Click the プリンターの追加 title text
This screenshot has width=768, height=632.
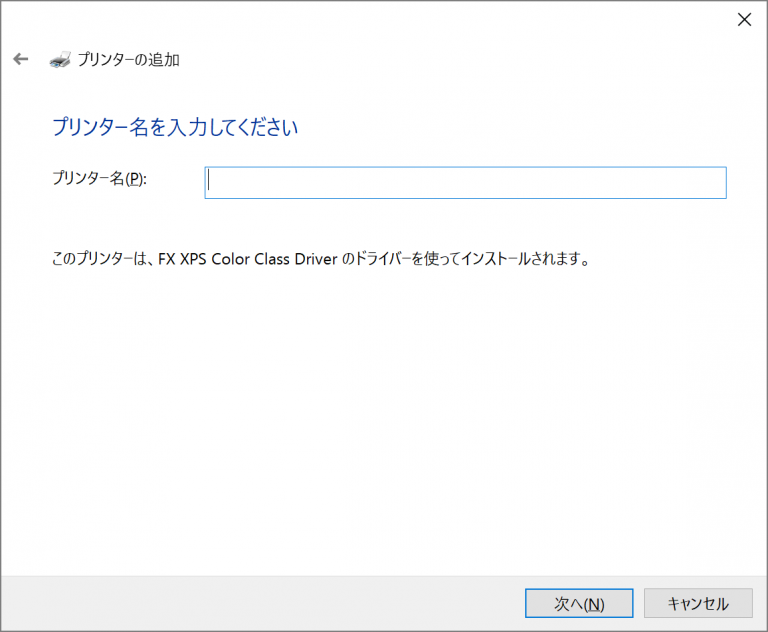point(129,60)
